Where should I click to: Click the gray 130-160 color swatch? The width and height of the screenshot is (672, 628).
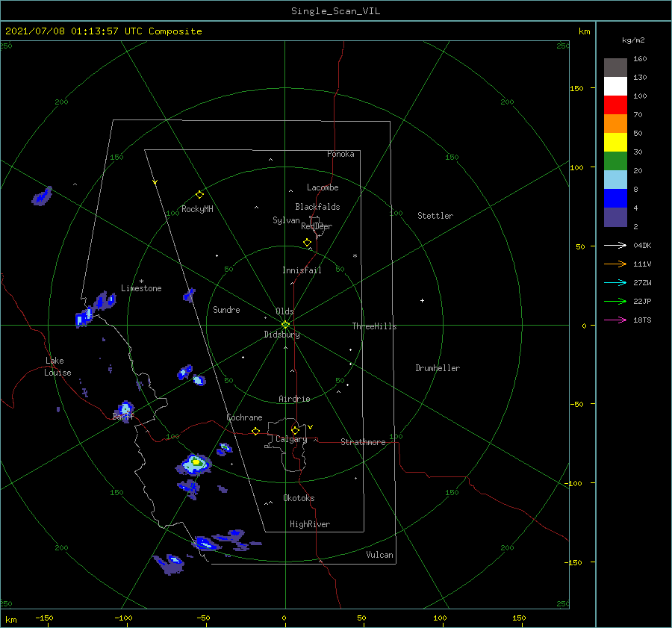(615, 68)
